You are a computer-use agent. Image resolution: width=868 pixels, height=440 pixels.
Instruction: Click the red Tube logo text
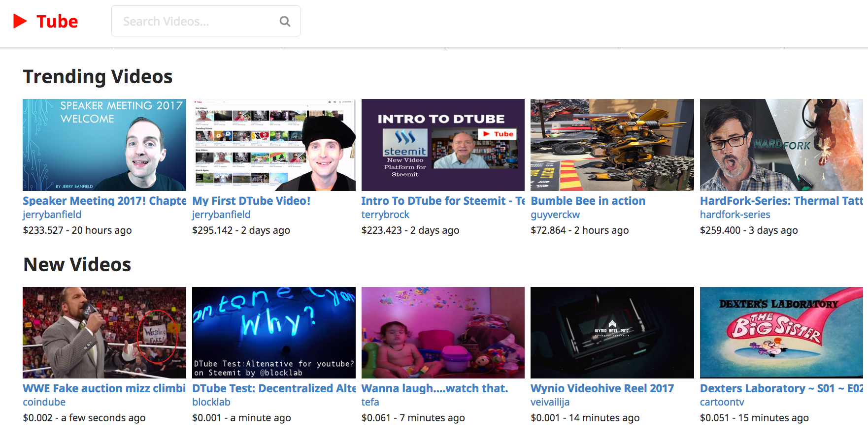(57, 21)
